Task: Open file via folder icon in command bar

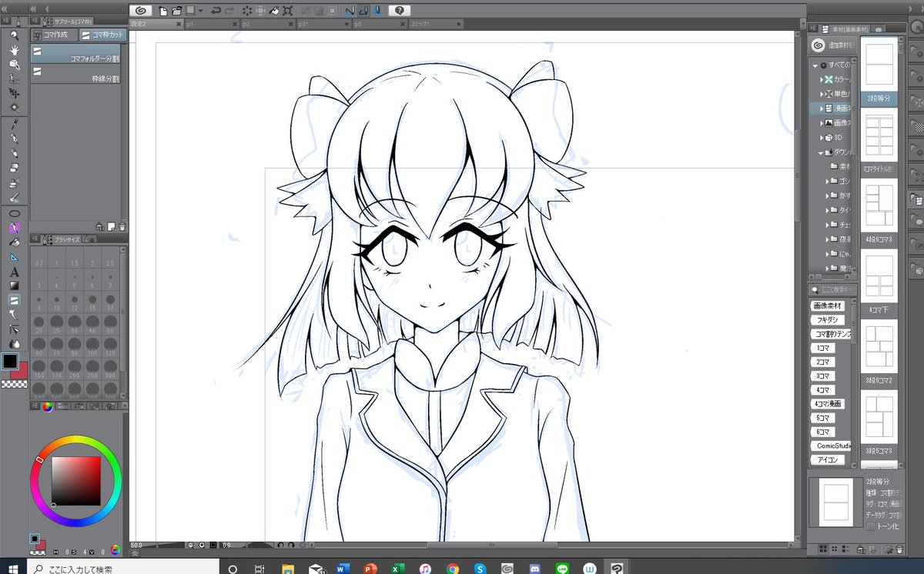Action: pos(177,11)
